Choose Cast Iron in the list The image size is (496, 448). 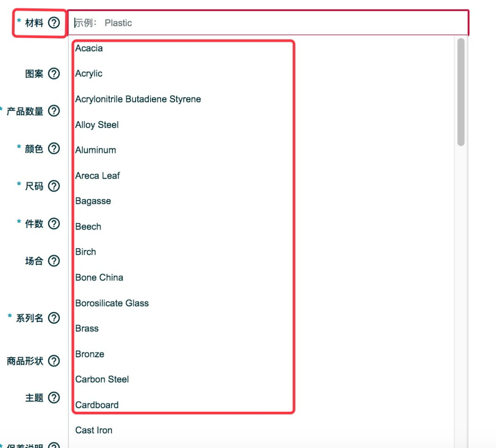click(x=94, y=430)
